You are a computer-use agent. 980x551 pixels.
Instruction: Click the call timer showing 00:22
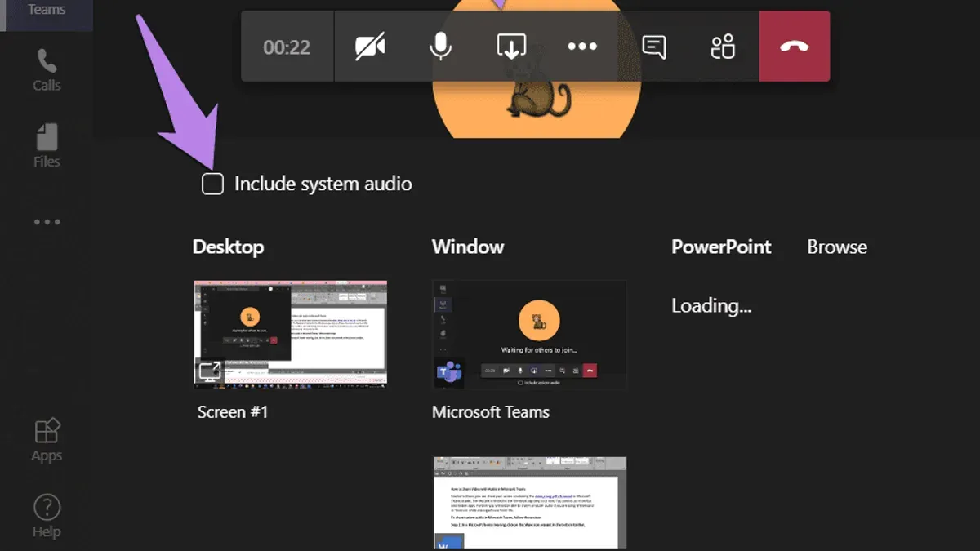(x=287, y=47)
